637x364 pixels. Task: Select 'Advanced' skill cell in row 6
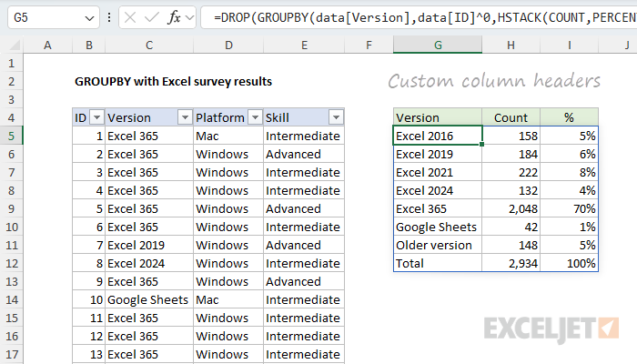[304, 154]
